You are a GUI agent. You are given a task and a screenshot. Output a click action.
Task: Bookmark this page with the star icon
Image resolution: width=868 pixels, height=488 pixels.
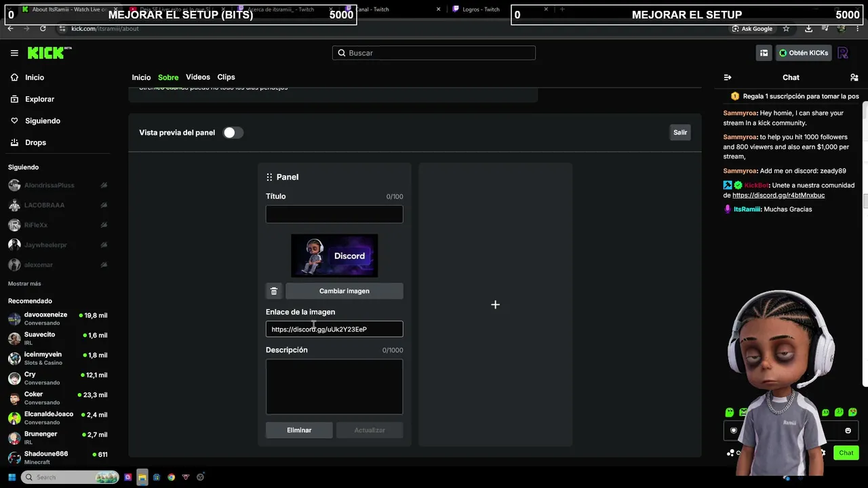click(x=786, y=28)
